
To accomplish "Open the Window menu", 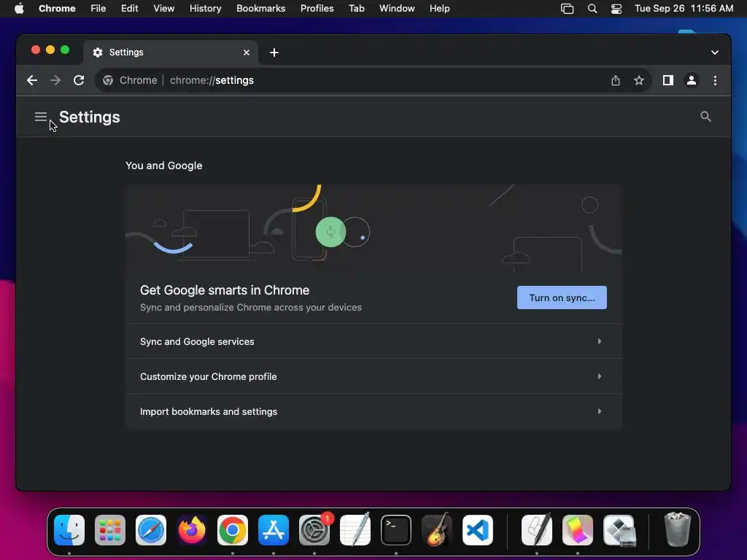I will 397,9.
